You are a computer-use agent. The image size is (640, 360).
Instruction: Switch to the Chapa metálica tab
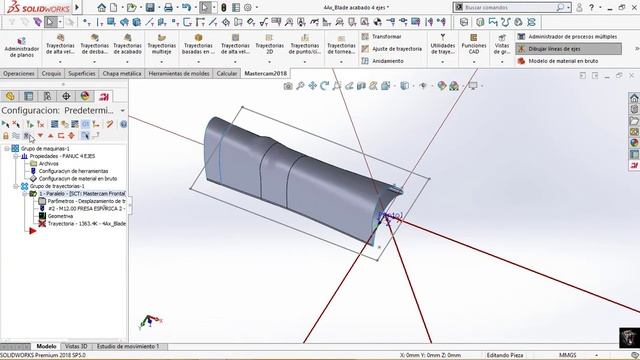122,73
